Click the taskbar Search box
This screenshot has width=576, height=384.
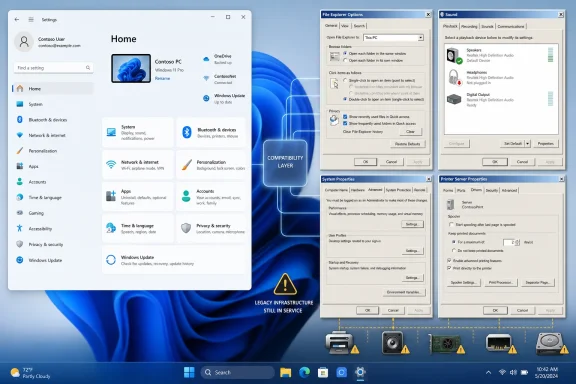[238, 372]
